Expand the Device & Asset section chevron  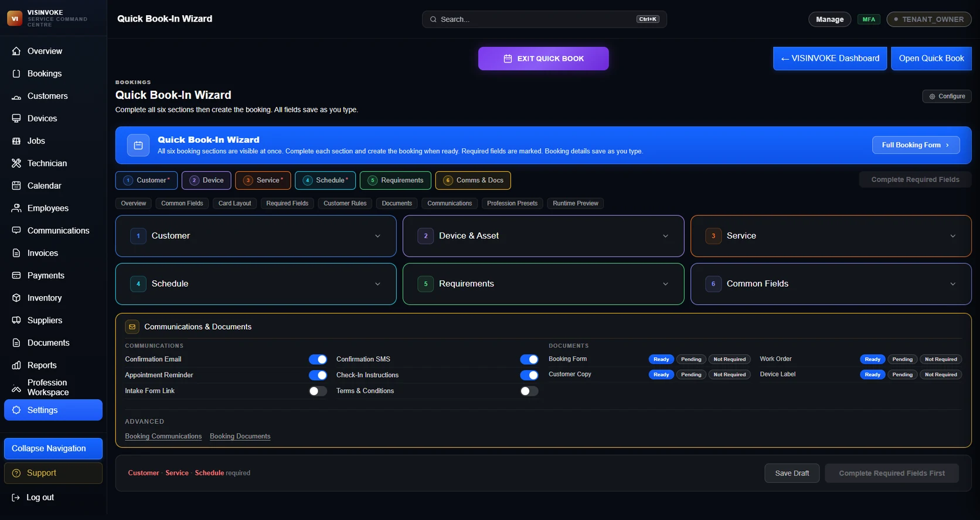665,236
